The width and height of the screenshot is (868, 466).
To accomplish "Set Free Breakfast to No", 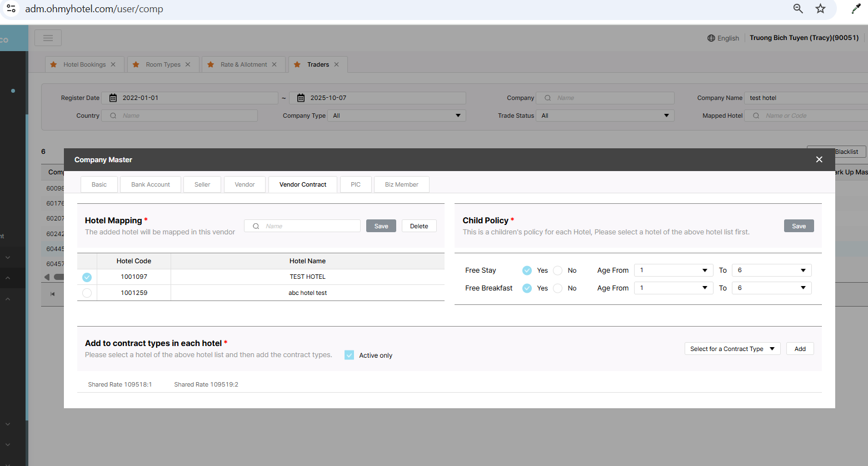I will pyautogui.click(x=558, y=288).
